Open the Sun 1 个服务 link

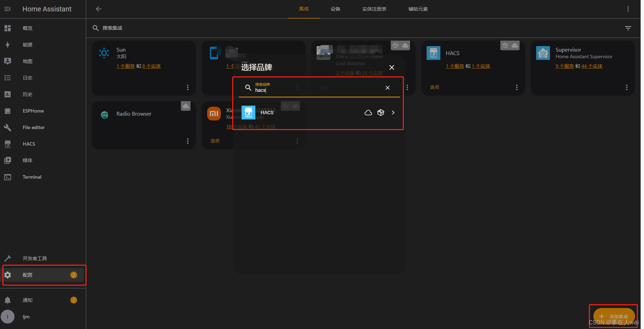pos(125,66)
